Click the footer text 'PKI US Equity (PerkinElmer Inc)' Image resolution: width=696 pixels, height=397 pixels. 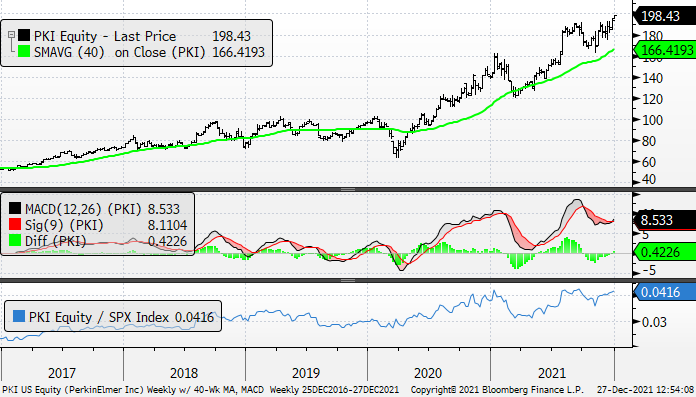click(x=73, y=390)
